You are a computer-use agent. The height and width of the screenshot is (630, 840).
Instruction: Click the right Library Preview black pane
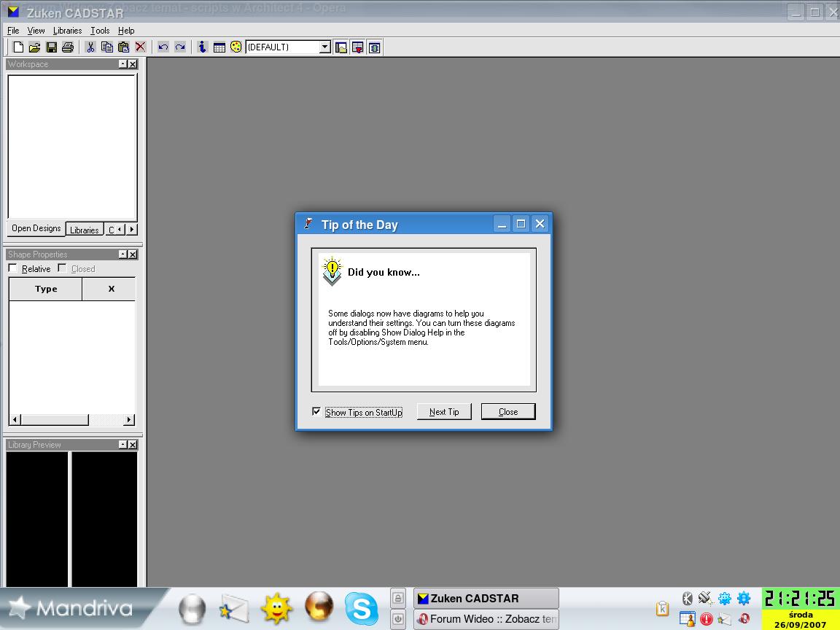pos(104,519)
